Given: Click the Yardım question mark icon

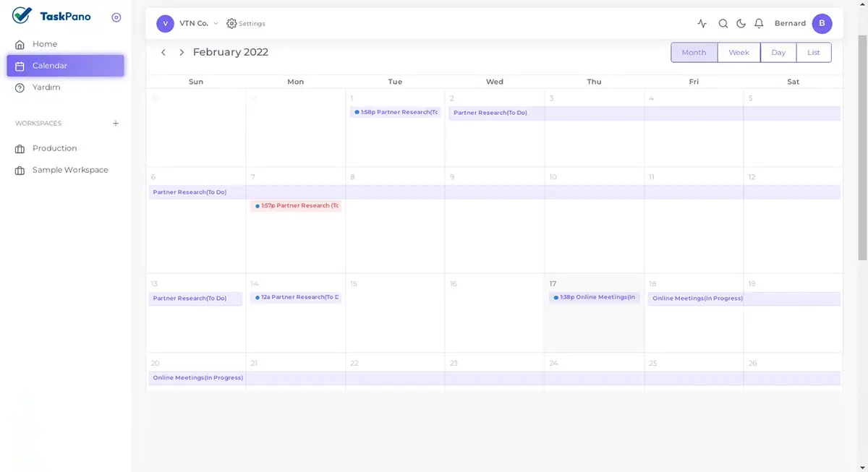Looking at the screenshot, I should coord(20,87).
